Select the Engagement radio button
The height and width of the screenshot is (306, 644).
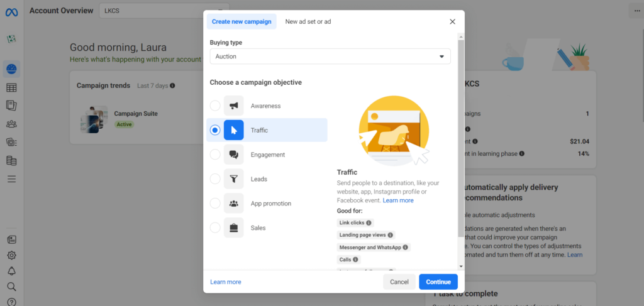pos(215,155)
